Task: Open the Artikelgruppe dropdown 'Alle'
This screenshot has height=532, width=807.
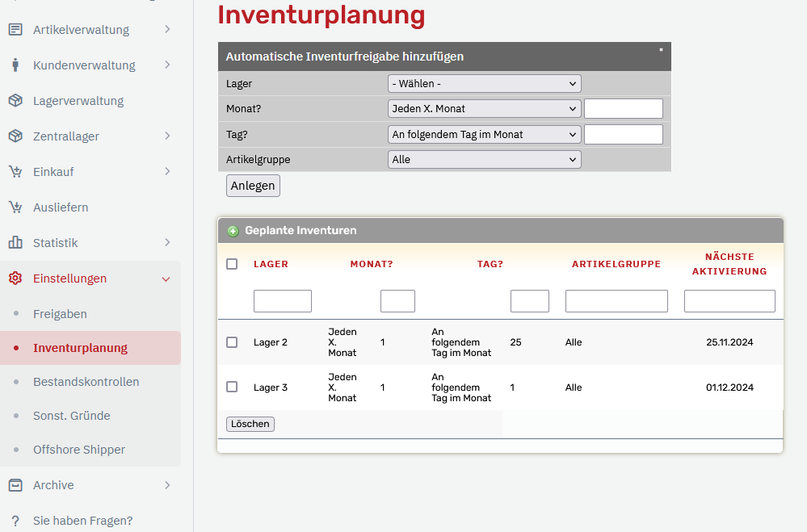Action: coord(485,160)
